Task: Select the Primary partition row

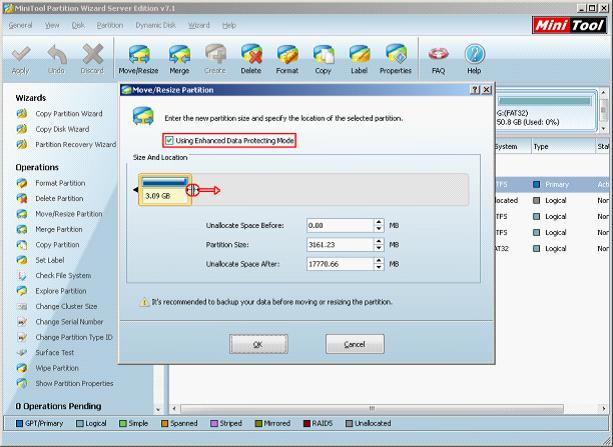Action: 552,184
